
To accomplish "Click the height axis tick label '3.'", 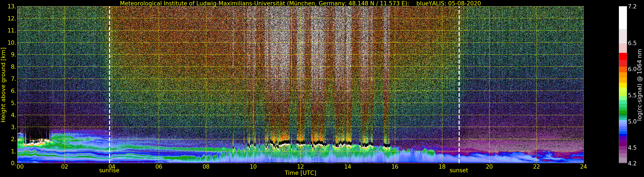I will click(x=14, y=127).
